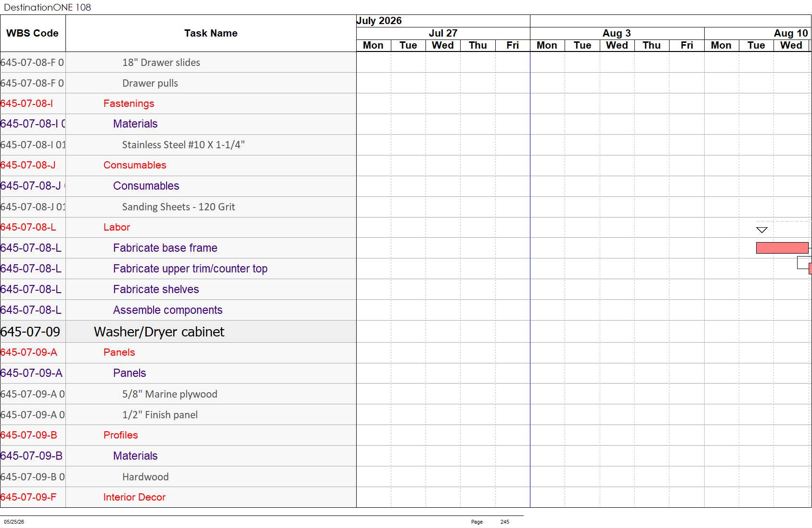Click WBS code '645-07-09-F'
The width and height of the screenshot is (812, 528).
[28, 497]
